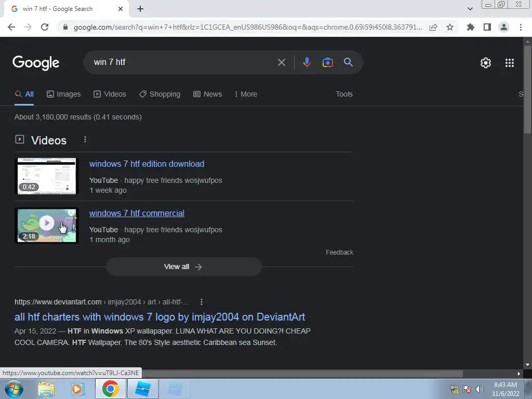This screenshot has width=532, height=399.
Task: Submit search with the magnifier icon
Action: coord(348,62)
